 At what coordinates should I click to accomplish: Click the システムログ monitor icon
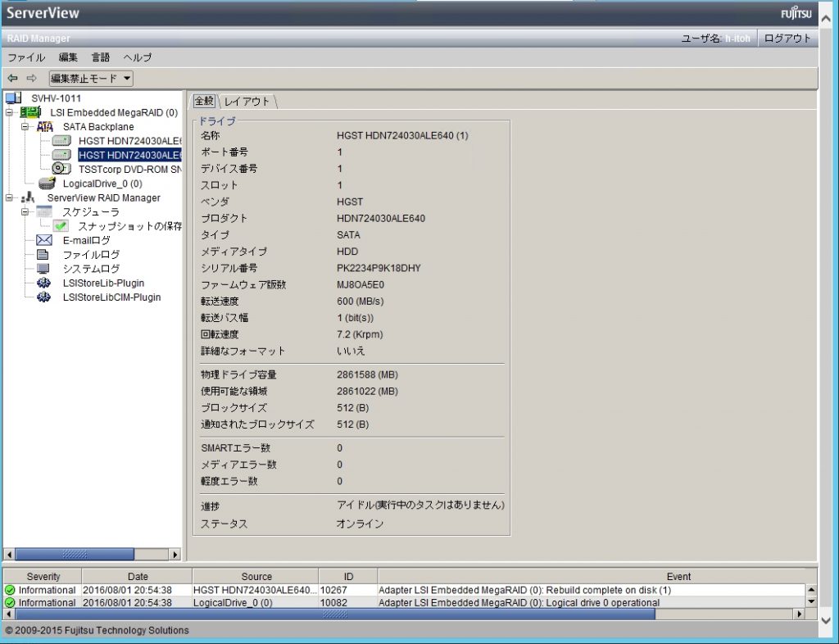point(43,269)
